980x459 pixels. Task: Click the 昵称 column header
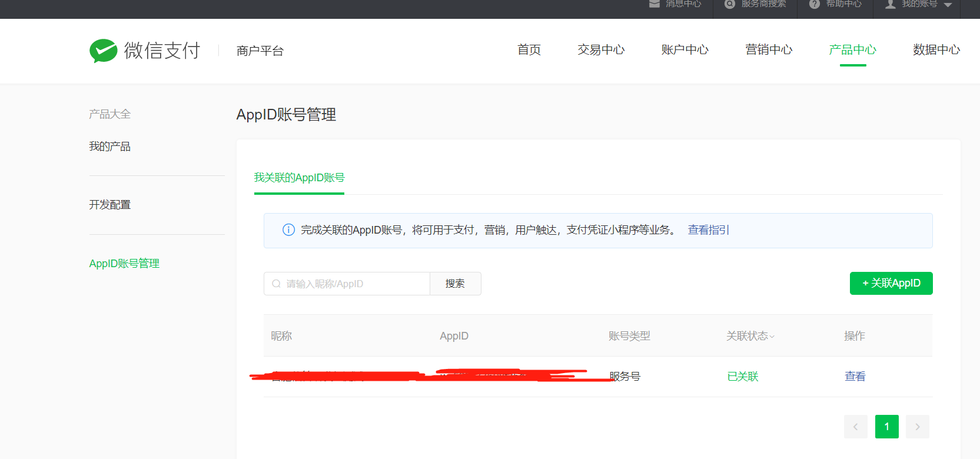[281, 336]
